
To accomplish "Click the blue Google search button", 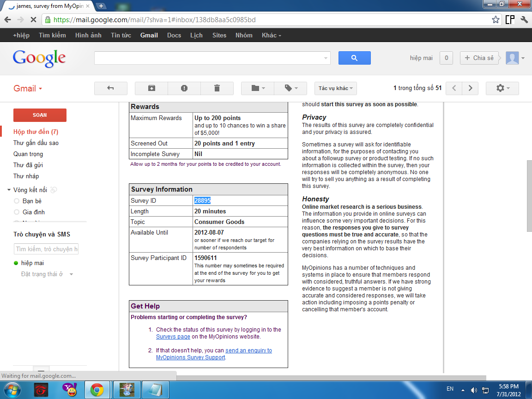I will (354, 58).
